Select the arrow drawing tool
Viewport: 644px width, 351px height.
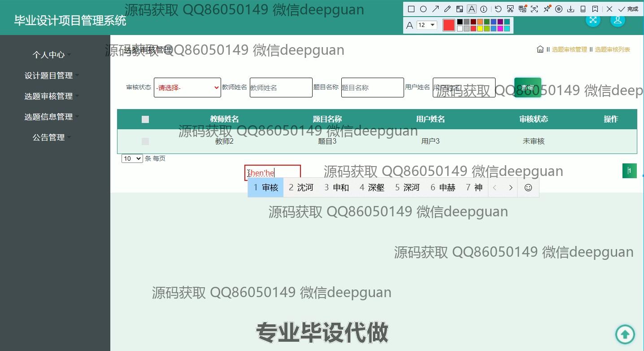point(435,9)
